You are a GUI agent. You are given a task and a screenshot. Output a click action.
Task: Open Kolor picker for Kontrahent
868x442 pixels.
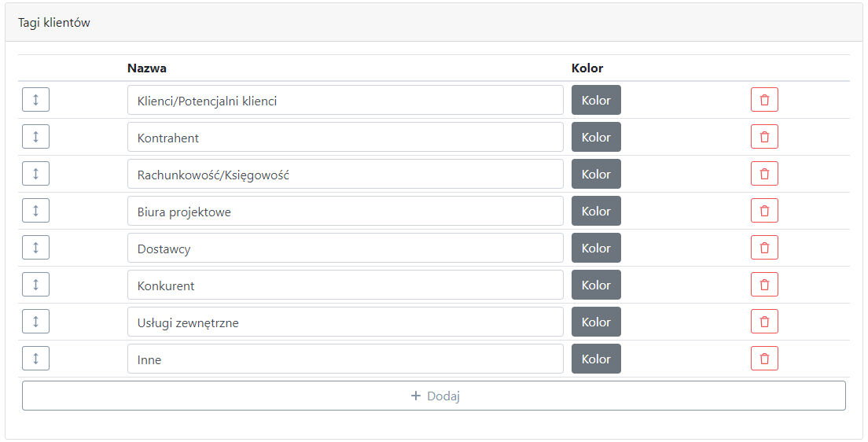pos(596,137)
